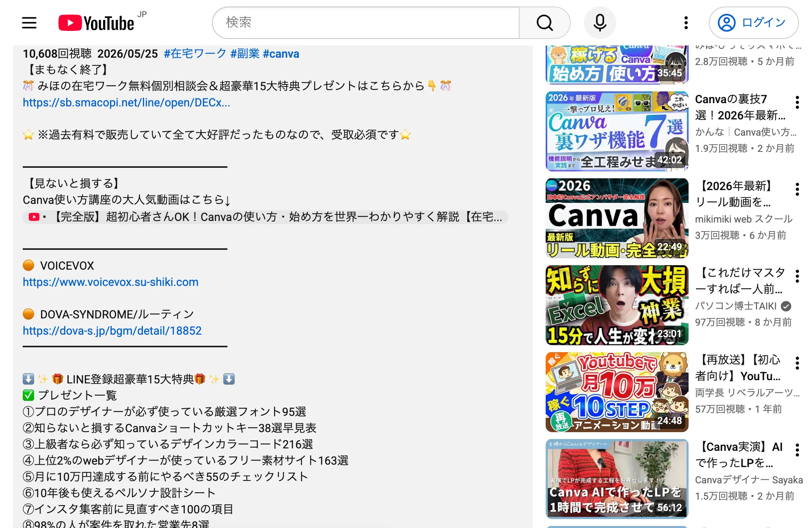Click the 10,608回視聴 view count text

(57, 54)
